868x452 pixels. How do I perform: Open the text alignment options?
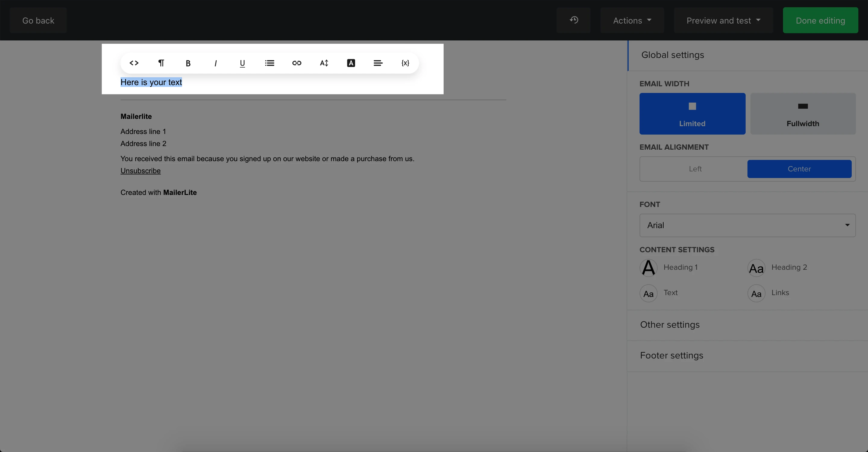pos(378,63)
